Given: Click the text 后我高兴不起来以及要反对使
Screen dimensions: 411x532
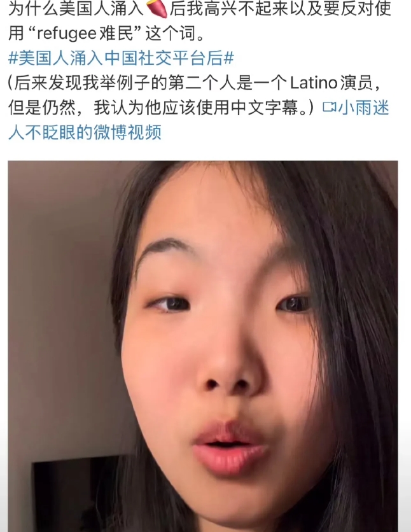Looking at the screenshot, I should point(280,9).
